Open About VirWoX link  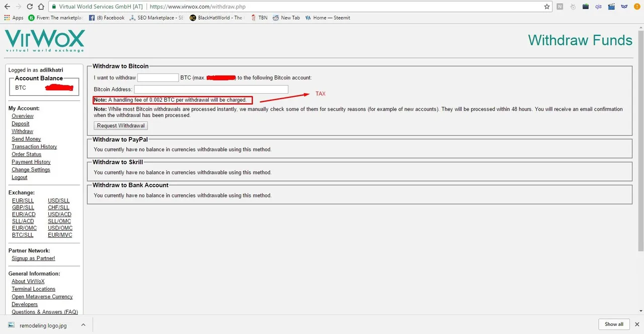tap(28, 281)
